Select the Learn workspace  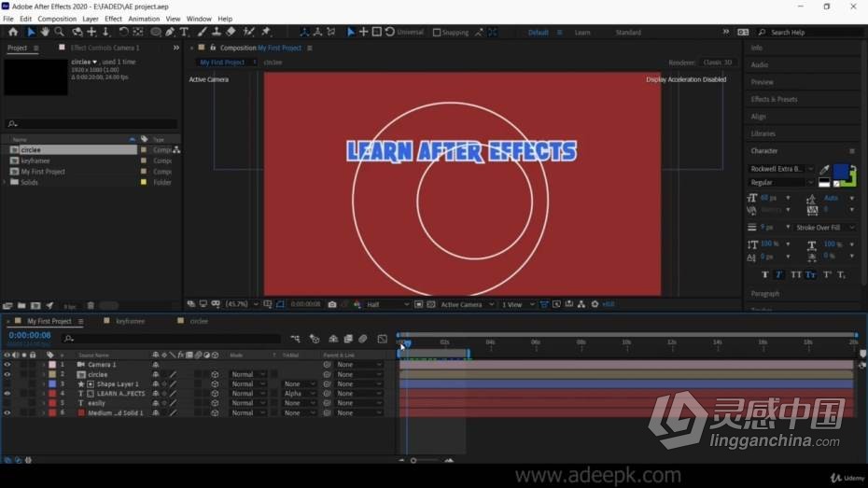(582, 33)
